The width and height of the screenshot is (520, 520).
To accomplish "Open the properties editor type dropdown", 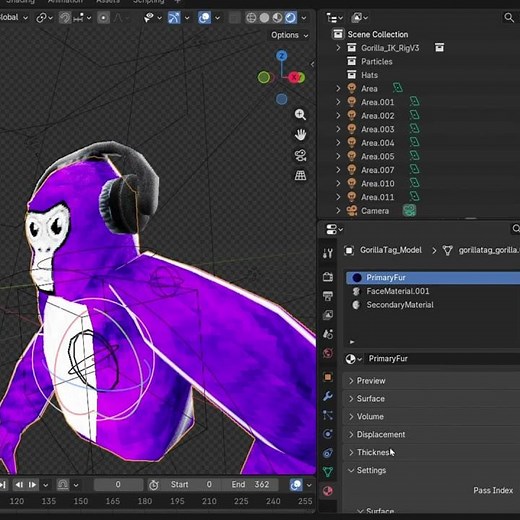I will click(334, 229).
